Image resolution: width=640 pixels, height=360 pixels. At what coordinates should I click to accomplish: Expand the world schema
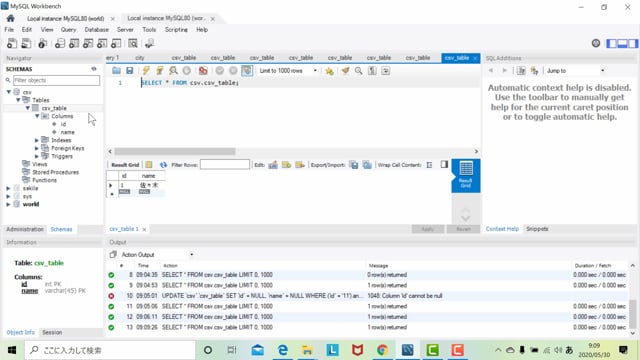pos(8,204)
